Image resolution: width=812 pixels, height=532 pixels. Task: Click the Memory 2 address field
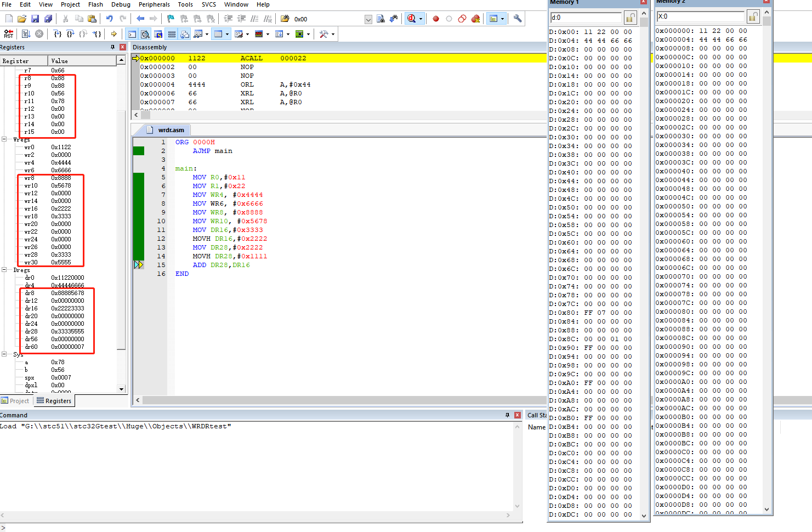click(701, 16)
